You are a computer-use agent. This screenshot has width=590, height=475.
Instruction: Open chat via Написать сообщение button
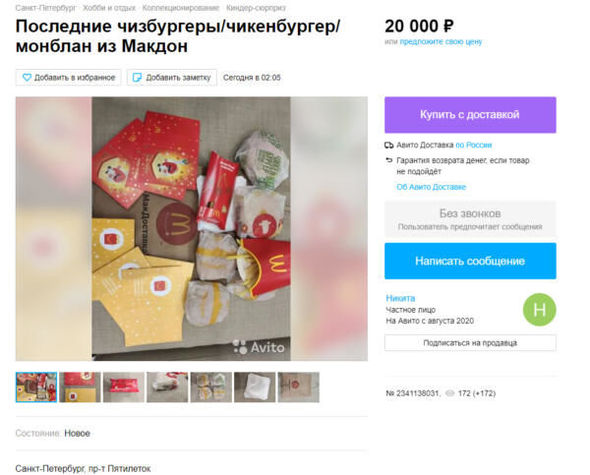pos(470,261)
